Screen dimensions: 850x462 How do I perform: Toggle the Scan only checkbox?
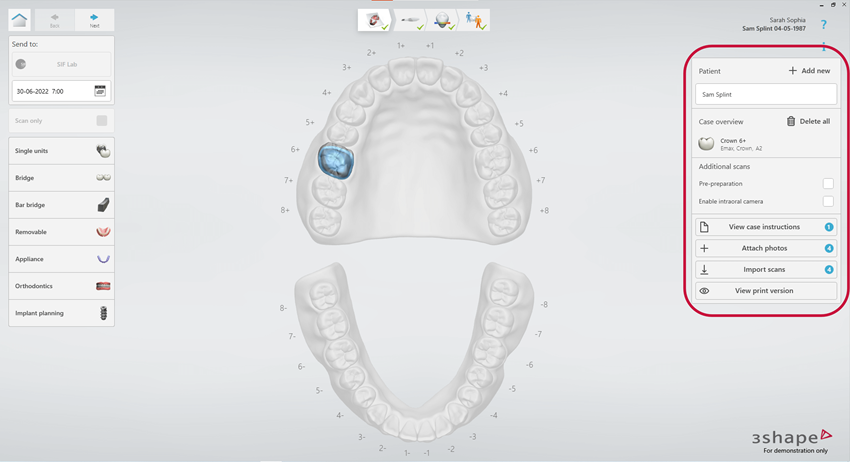(101, 121)
